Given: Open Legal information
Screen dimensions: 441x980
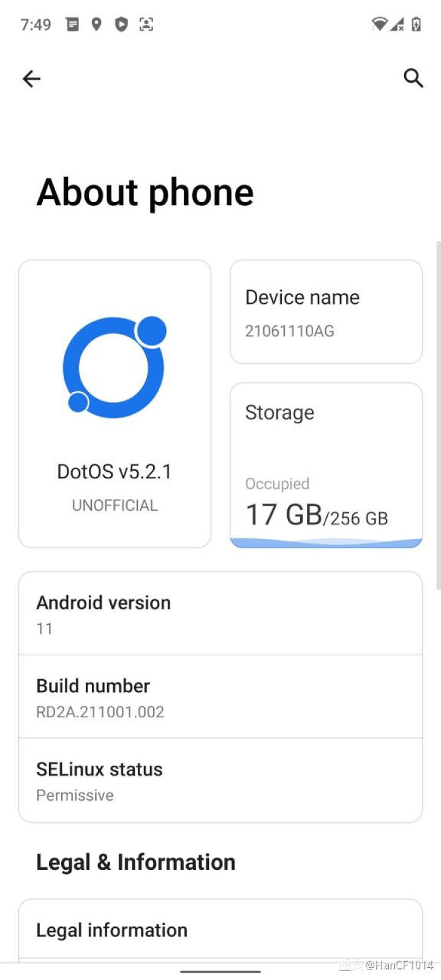Looking at the screenshot, I should click(221, 930).
